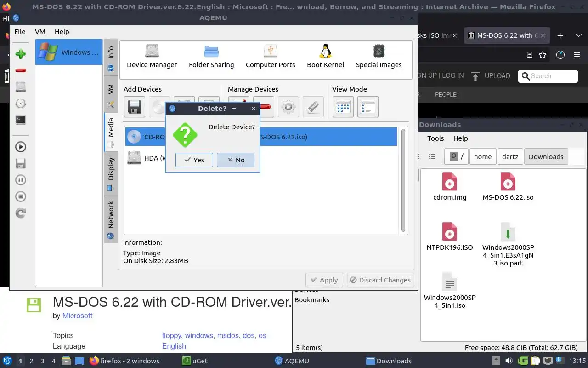Viewport: 588px width, 368px height.
Task: Click dartz path button in Downloads window
Action: point(510,156)
